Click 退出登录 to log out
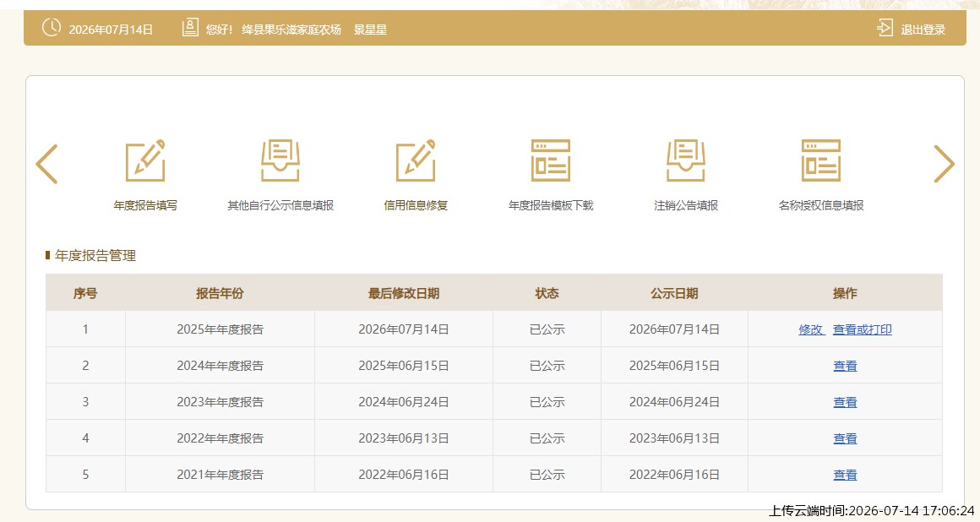The height and width of the screenshot is (522, 980). [x=923, y=30]
